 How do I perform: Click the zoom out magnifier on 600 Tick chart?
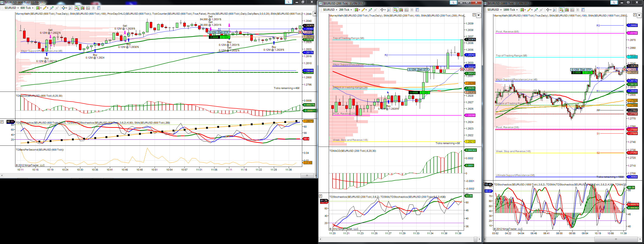(57, 8)
